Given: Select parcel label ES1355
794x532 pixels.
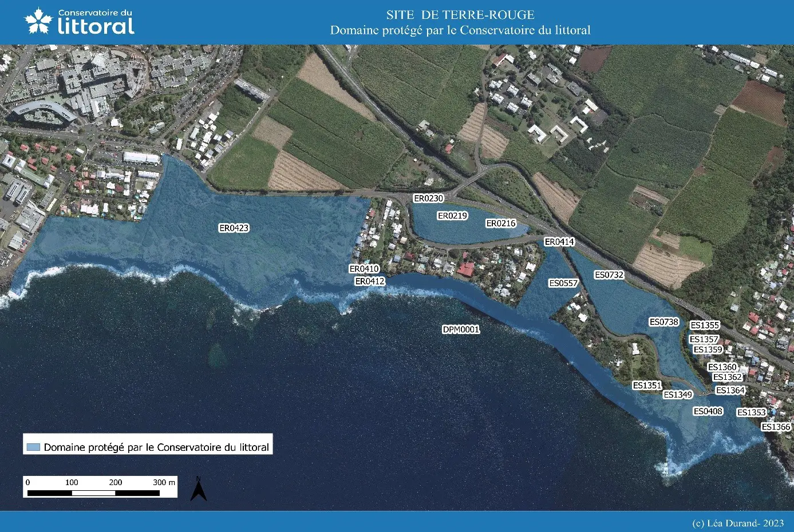Looking at the screenshot, I should (705, 325).
